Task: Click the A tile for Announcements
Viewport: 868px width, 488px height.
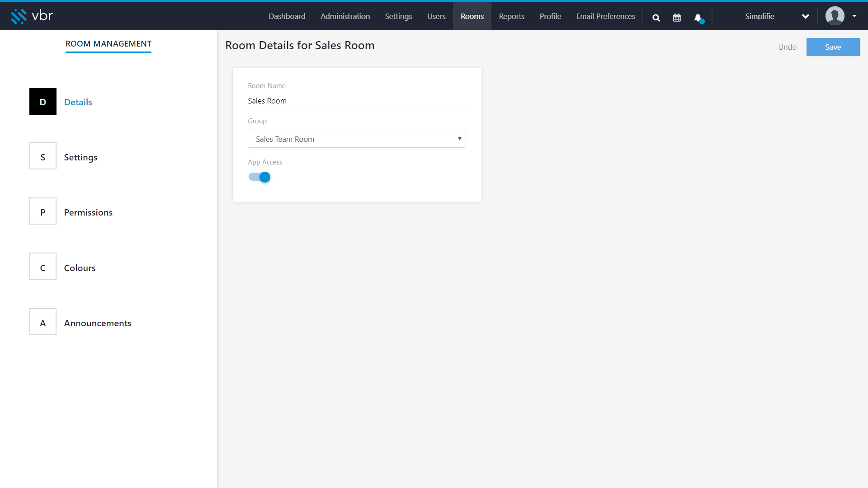Action: (43, 322)
